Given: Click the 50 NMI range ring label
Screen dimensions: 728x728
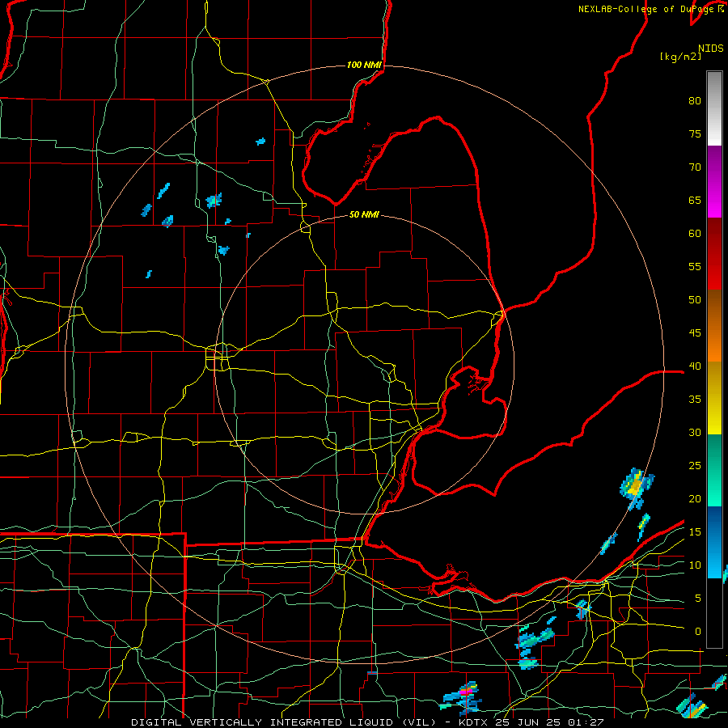Looking at the screenshot, I should tap(364, 214).
